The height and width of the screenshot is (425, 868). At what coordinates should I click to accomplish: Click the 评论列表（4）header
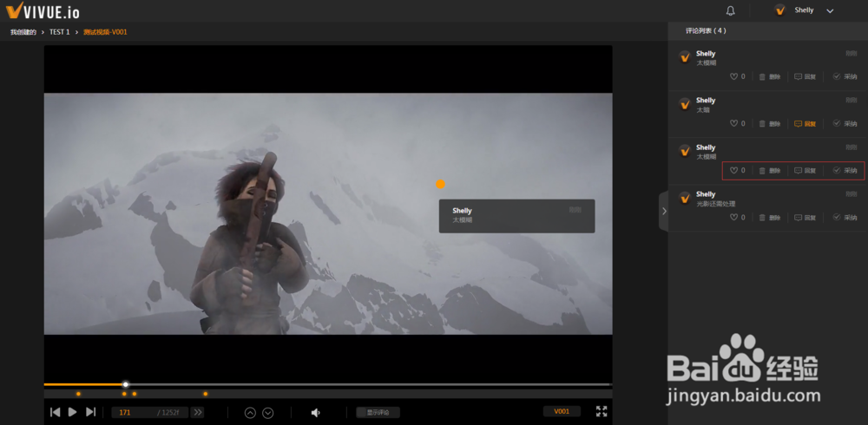click(x=706, y=31)
